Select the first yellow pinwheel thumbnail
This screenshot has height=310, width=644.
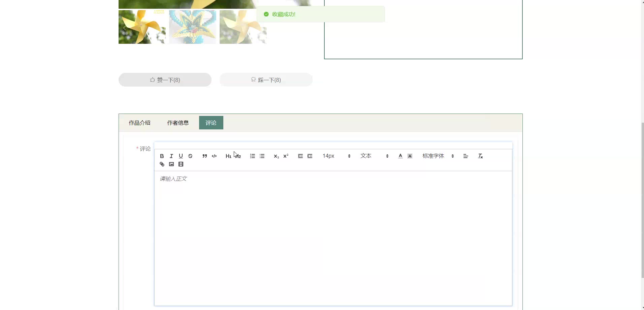click(x=142, y=27)
